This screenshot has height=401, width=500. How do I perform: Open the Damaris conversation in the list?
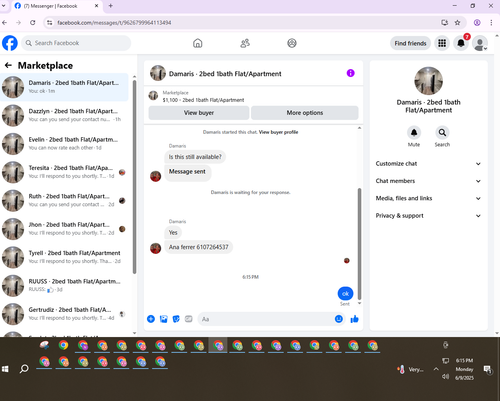pos(64,87)
